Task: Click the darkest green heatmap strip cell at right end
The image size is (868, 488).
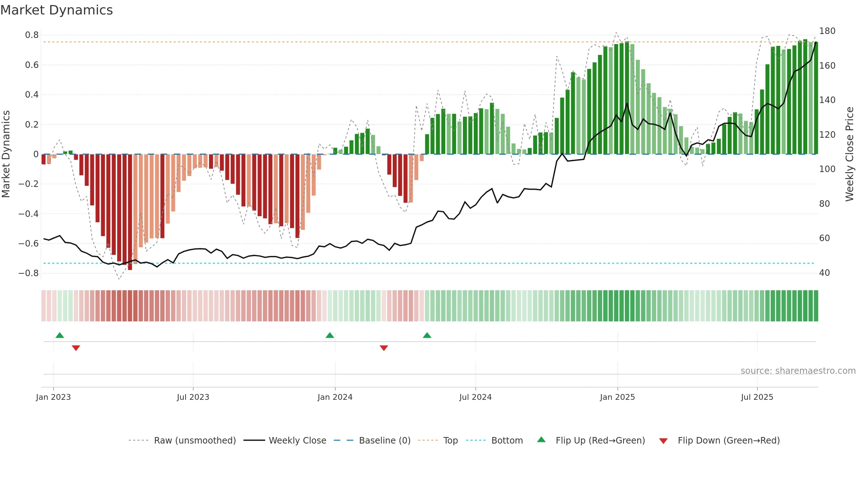Action: click(816, 306)
